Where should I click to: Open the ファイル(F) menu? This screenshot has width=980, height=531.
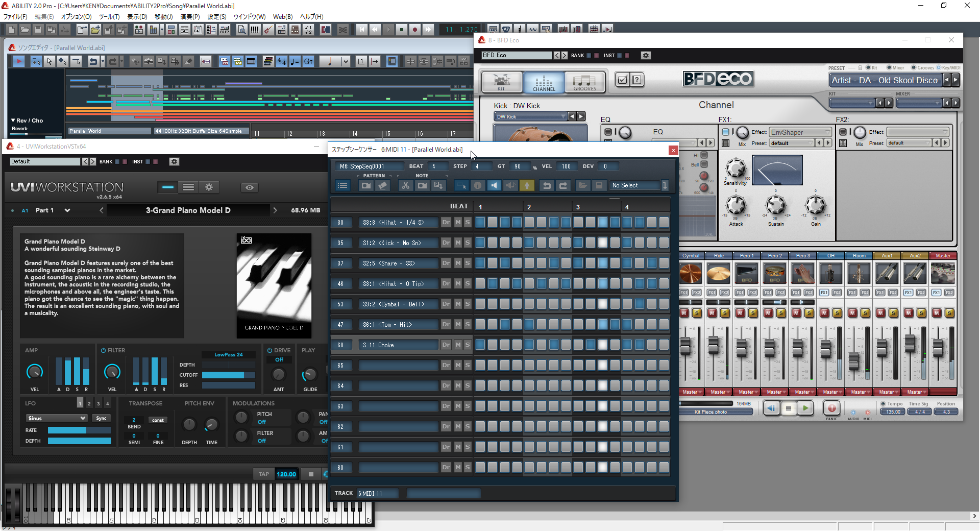click(x=15, y=16)
